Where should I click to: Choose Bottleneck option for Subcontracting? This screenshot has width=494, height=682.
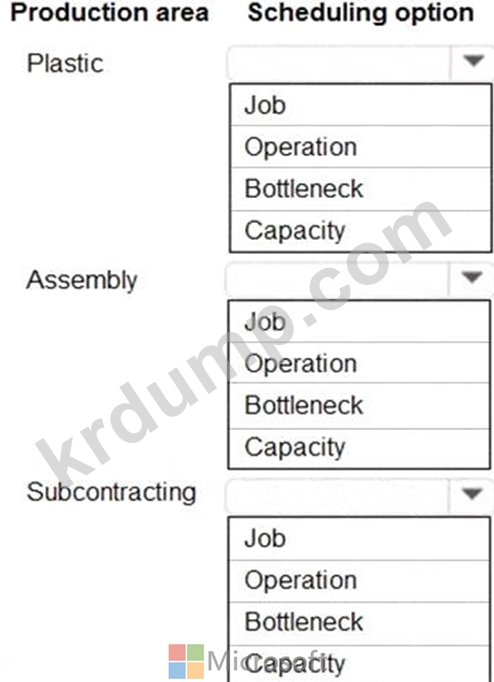pyautogui.click(x=359, y=623)
